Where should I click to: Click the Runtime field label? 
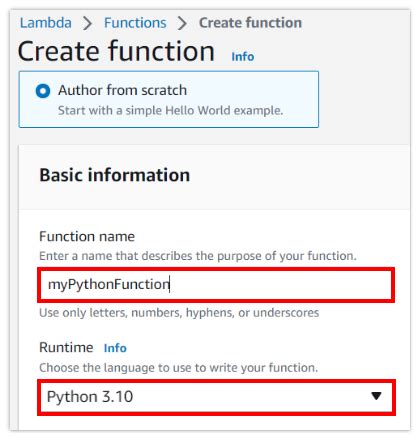tap(66, 347)
